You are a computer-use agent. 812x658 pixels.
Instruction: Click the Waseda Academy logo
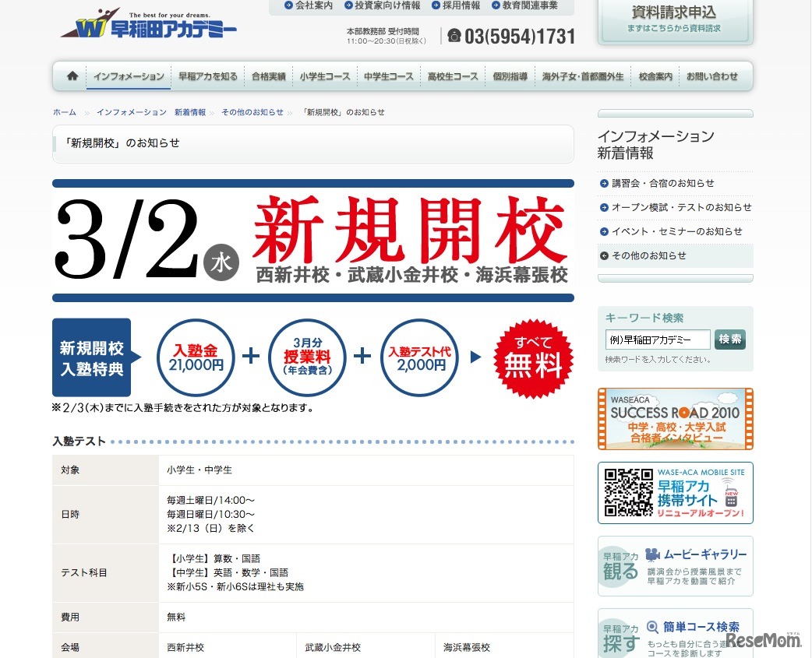coord(149,24)
